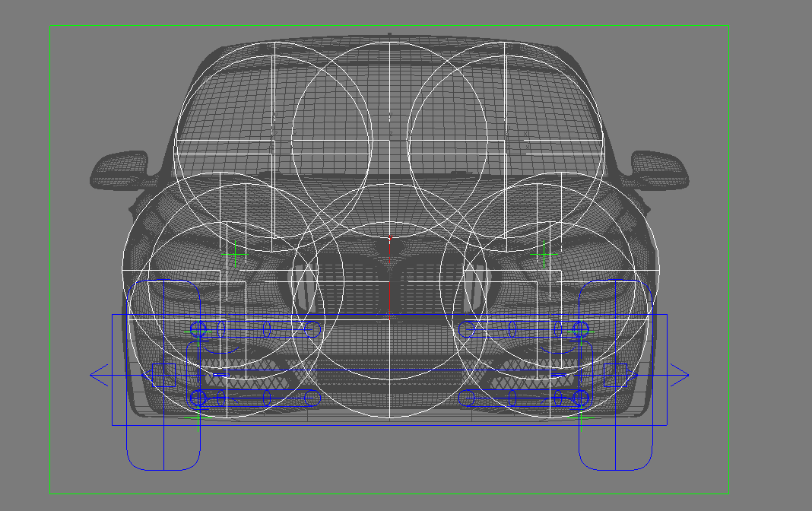812x511 pixels.
Task: Select the lower blue suspension arm on the left side
Action: pyautogui.click(x=255, y=398)
